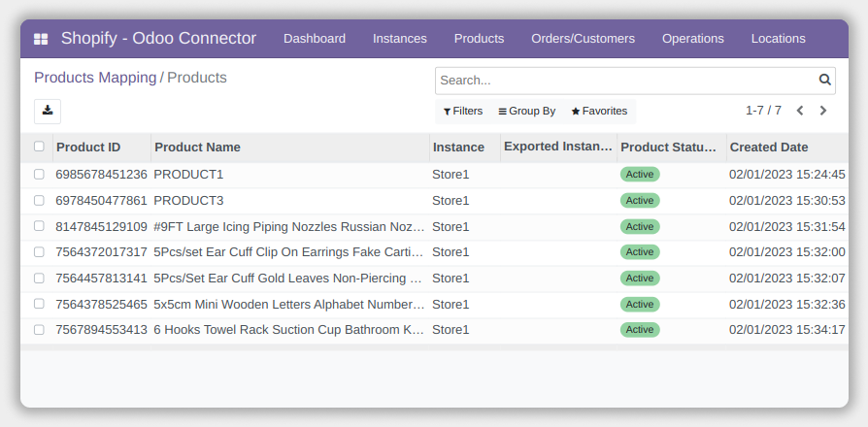The image size is (868, 427).
Task: Click the 6 Hooks Towel Rack name
Action: click(x=288, y=330)
